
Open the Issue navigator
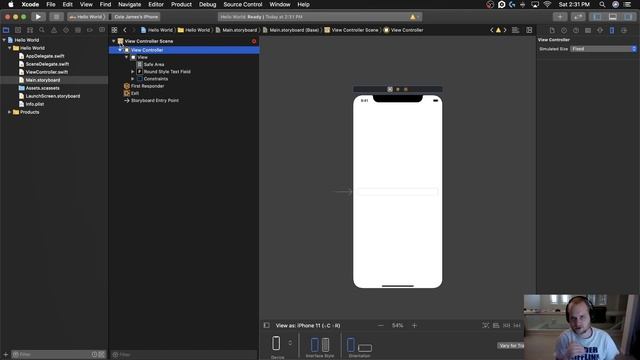(54, 30)
